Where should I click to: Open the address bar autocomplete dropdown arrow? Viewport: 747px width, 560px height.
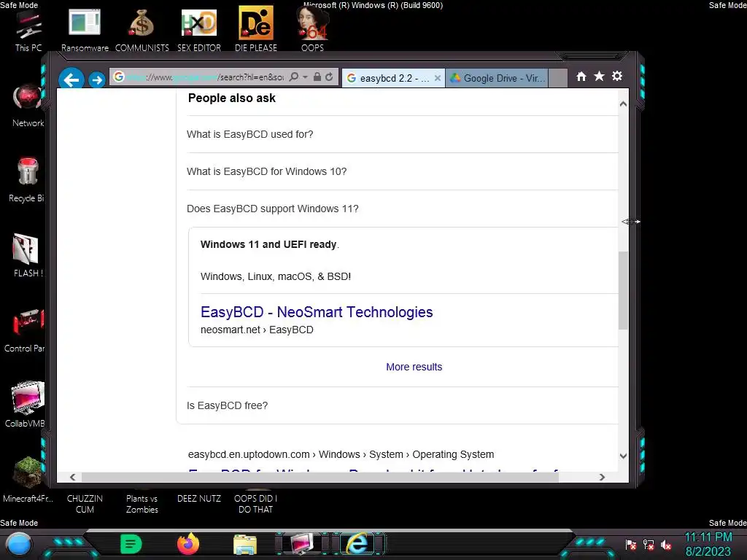point(305,77)
